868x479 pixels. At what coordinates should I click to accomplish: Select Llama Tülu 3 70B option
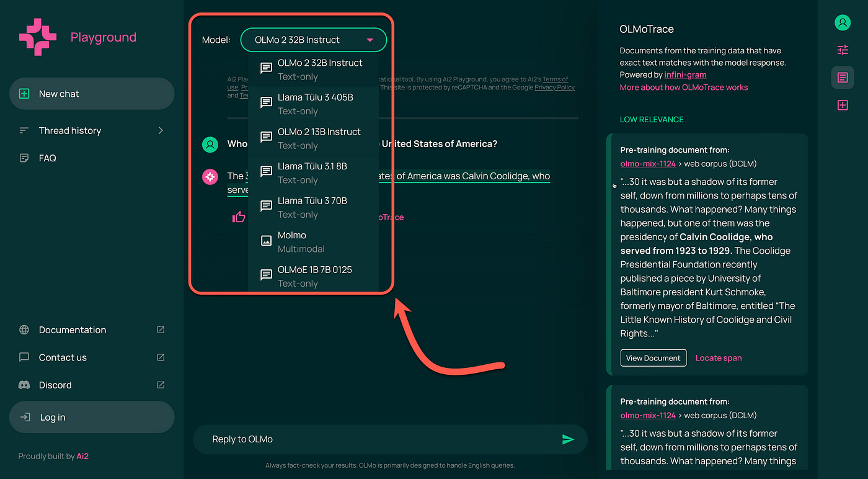pyautogui.click(x=313, y=207)
